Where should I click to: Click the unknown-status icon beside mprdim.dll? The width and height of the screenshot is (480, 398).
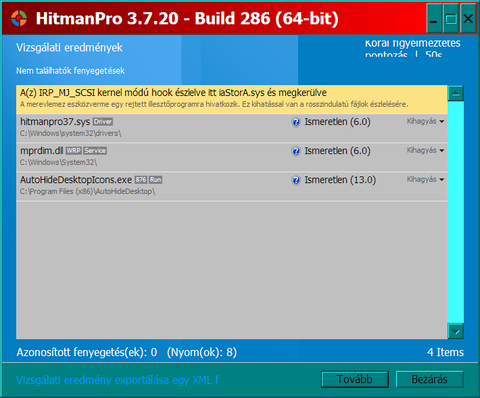pos(296,151)
